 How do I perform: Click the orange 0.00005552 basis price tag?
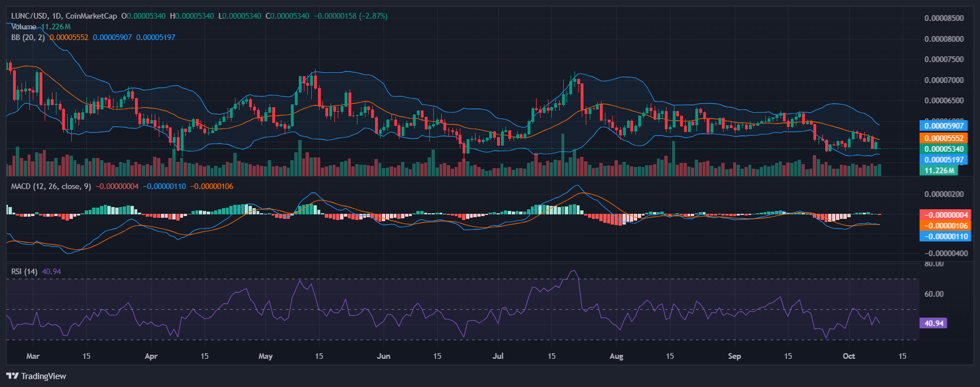(943, 138)
